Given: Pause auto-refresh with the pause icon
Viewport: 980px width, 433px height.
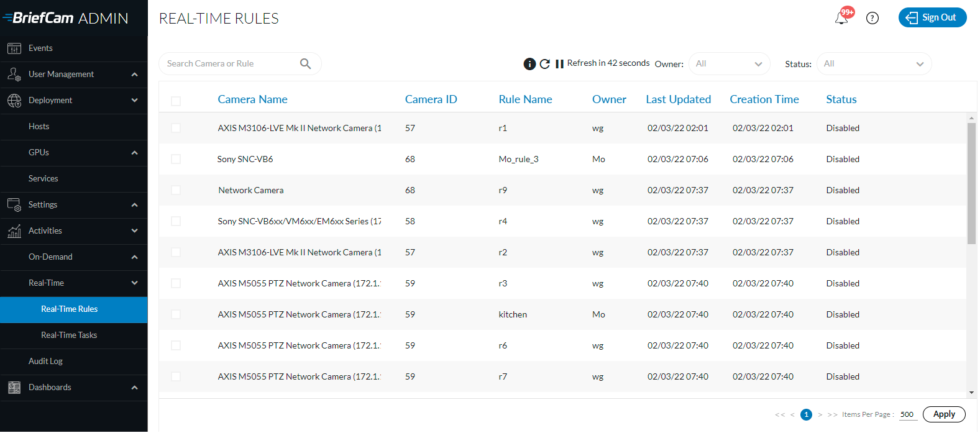Looking at the screenshot, I should [x=559, y=64].
